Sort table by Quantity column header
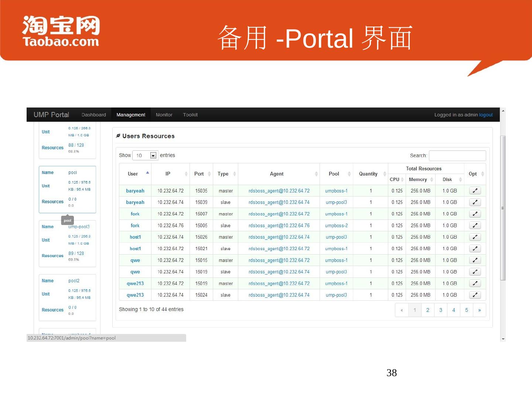532x399 pixels. pyautogui.click(x=368, y=174)
